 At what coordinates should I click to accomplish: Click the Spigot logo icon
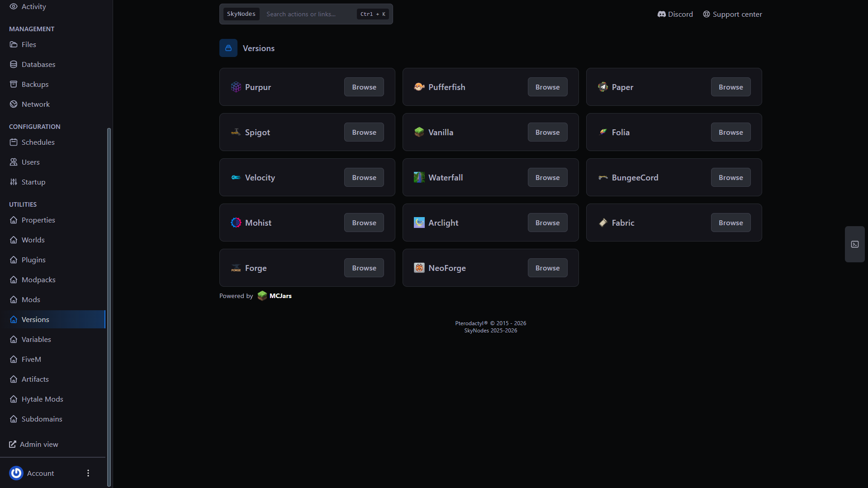click(236, 132)
